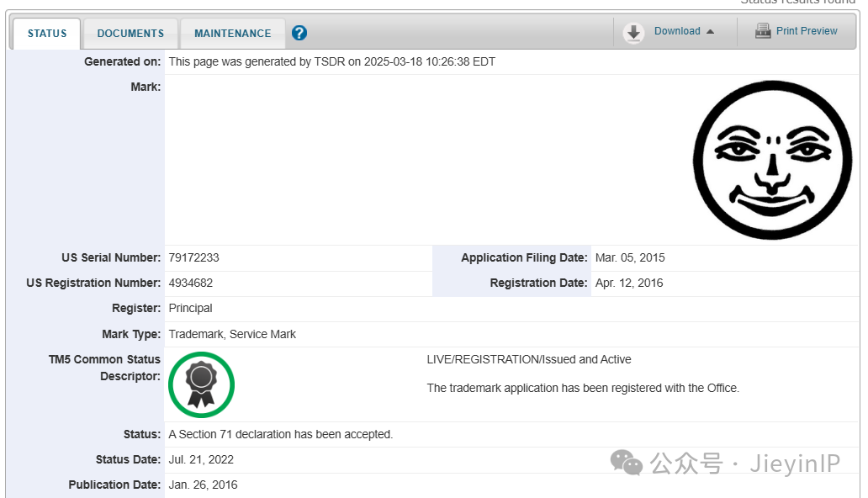The height and width of the screenshot is (498, 868).
Task: Expand the Download dropdown arrow
Action: point(710,32)
